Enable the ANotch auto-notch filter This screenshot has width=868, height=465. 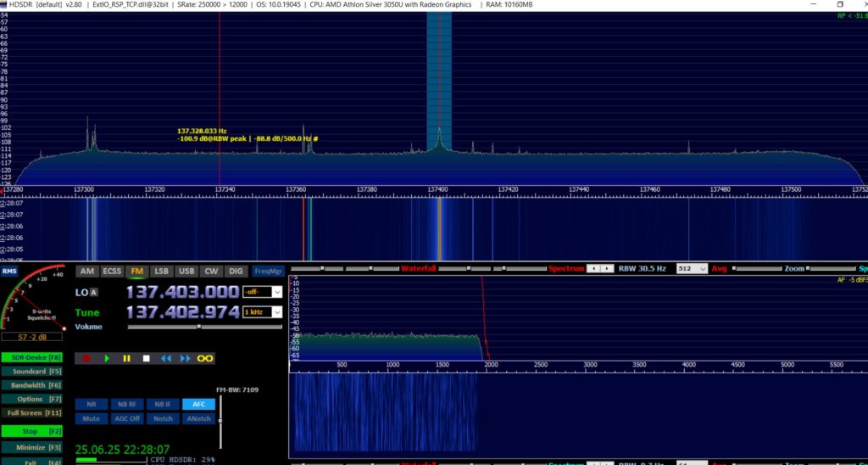[x=198, y=418]
